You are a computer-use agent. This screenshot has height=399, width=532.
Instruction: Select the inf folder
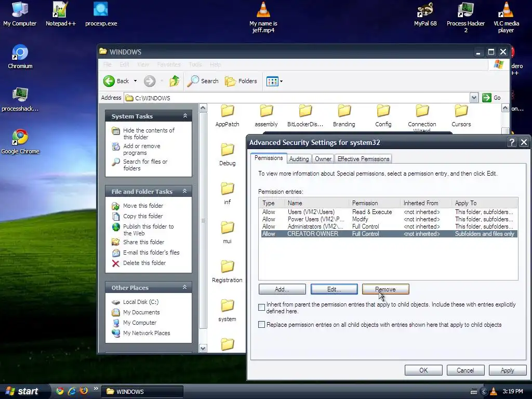click(x=227, y=194)
